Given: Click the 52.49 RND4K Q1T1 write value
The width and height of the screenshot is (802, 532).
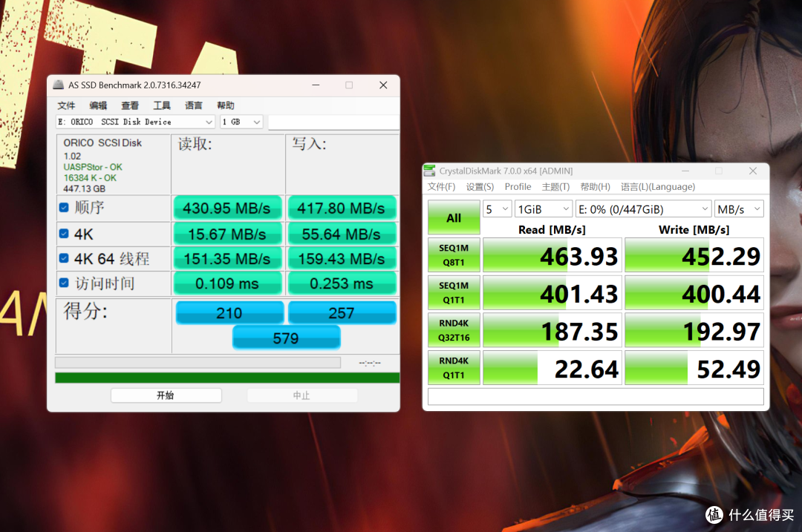Looking at the screenshot, I should click(x=694, y=368).
